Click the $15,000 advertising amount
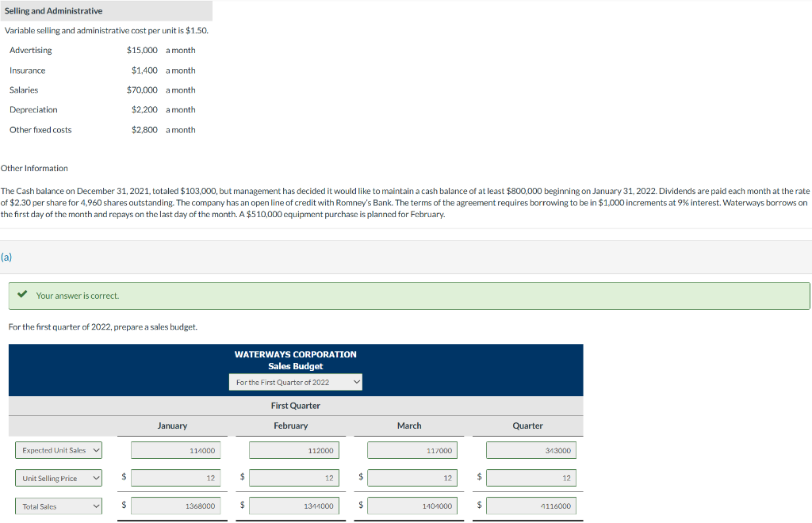The image size is (812, 523). (x=142, y=50)
